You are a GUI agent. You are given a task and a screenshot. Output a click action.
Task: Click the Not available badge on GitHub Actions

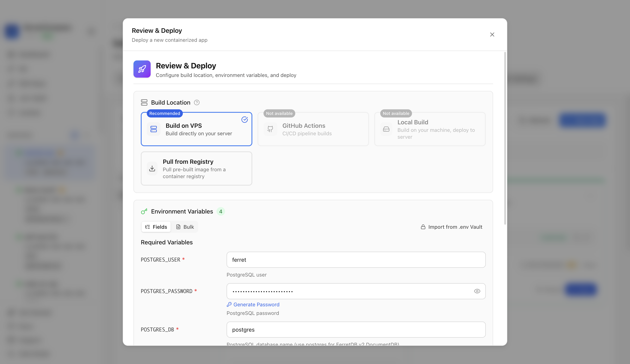pos(279,113)
